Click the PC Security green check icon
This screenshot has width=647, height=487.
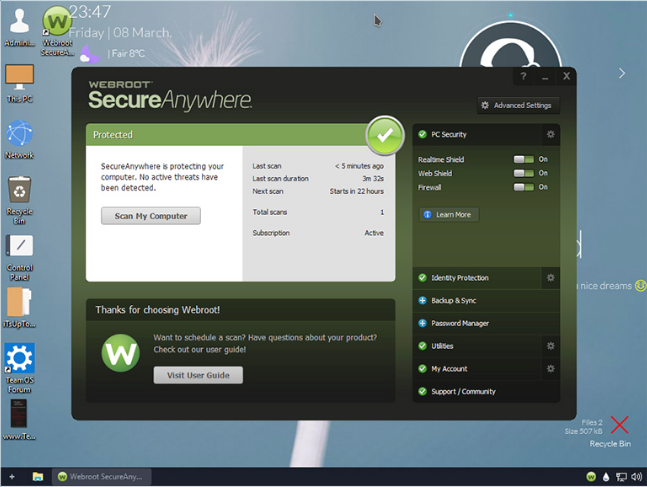coord(422,134)
